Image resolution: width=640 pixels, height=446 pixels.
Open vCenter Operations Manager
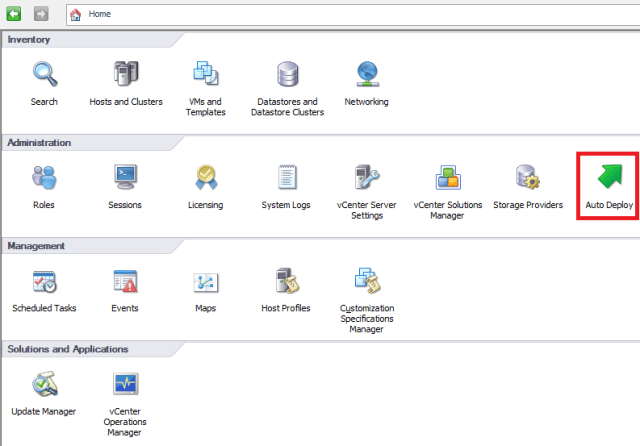click(125, 384)
